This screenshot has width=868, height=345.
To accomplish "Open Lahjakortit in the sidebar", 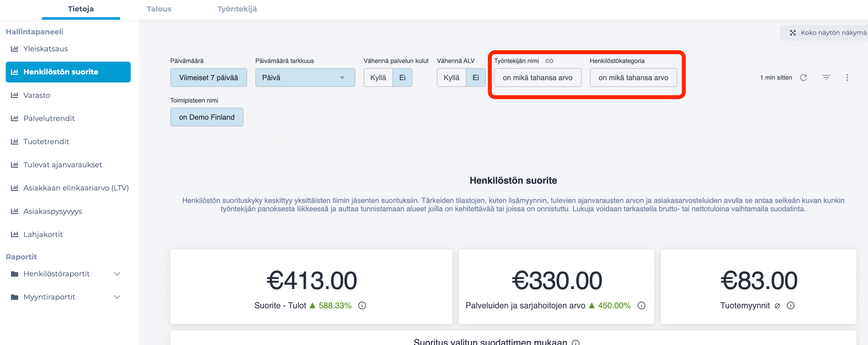I will (68, 235).
